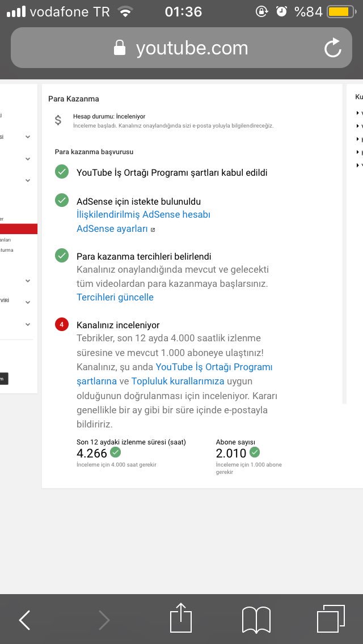Open the Safari share sheet icon
The height and width of the screenshot is (644, 363).
pos(181,617)
